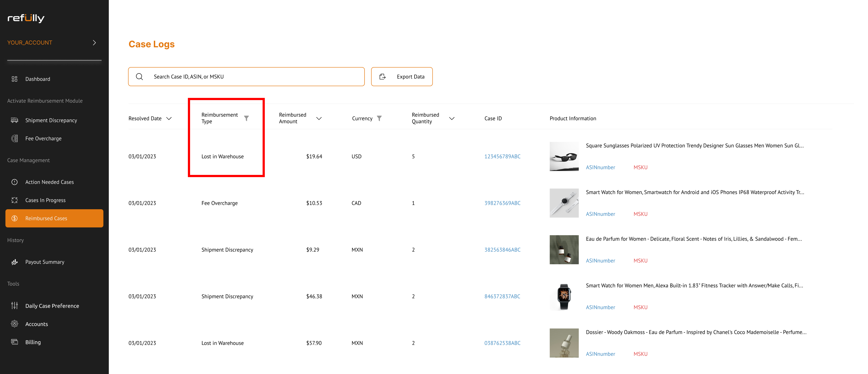Click the export arrow icon

click(x=382, y=77)
